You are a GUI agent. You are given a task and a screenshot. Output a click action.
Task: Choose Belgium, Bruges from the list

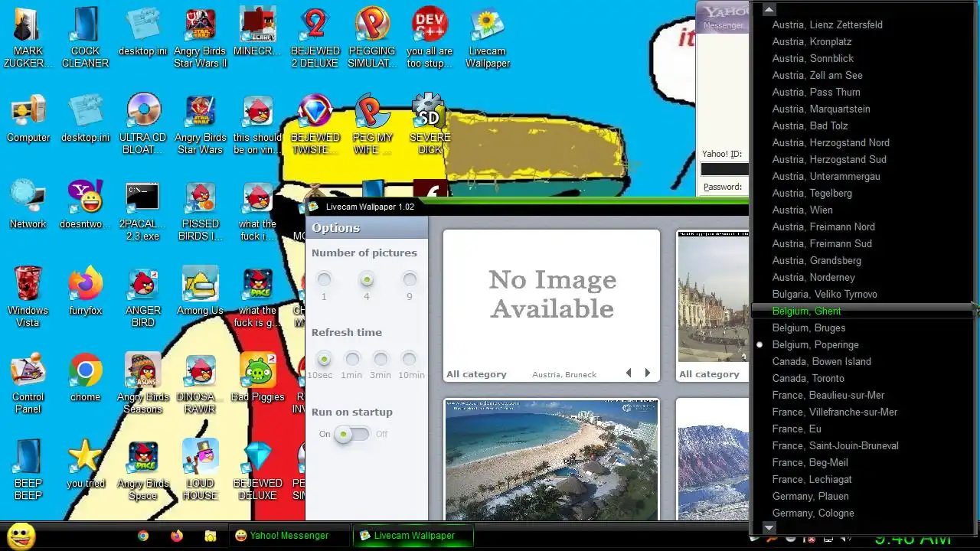862,328
